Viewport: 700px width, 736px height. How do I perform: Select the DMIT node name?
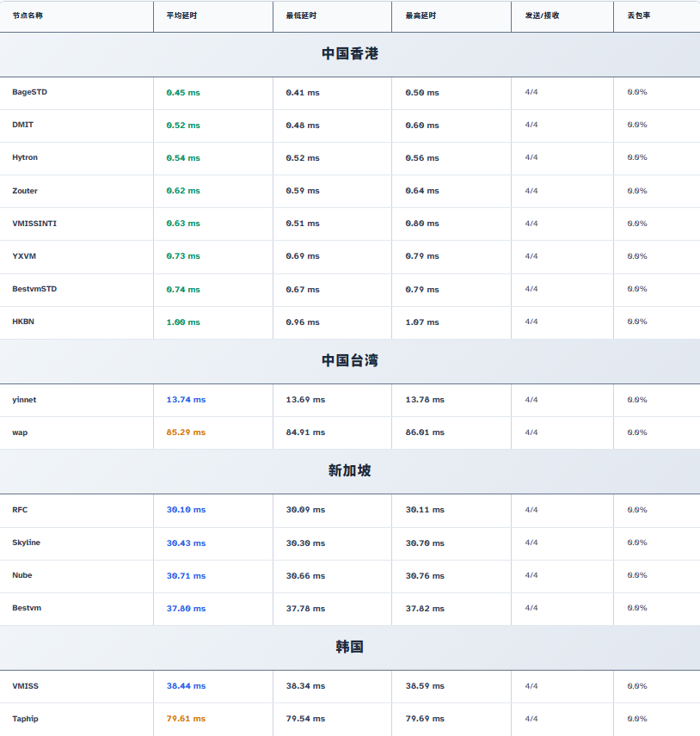23,125
